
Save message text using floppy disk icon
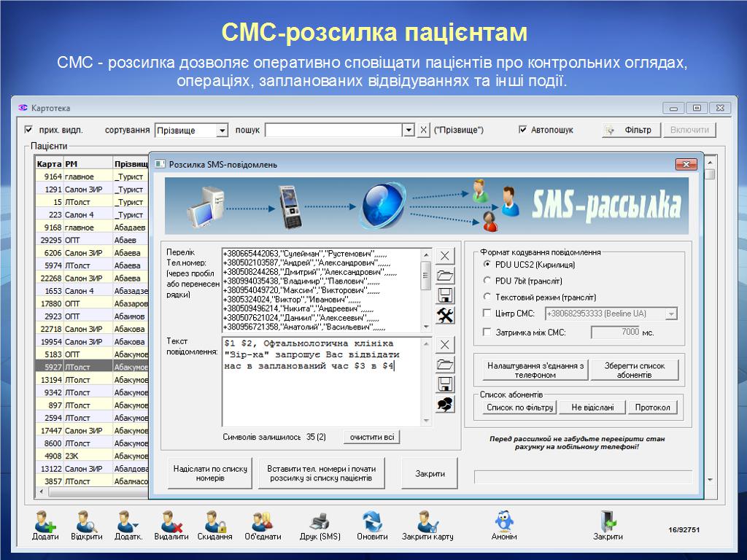coord(445,384)
